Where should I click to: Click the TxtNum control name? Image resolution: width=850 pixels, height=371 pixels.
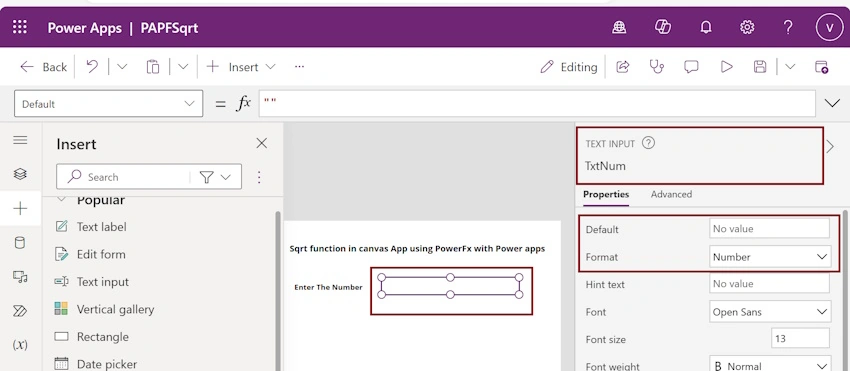(x=605, y=166)
